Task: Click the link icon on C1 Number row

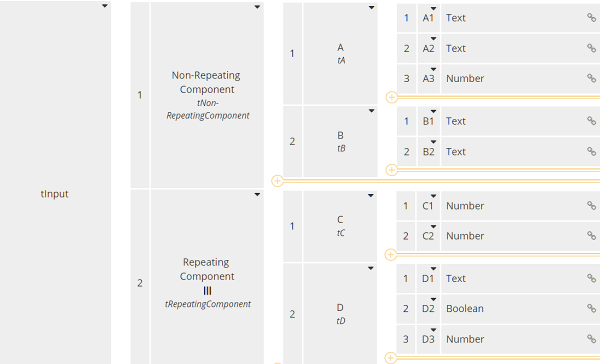Action: [x=591, y=205]
